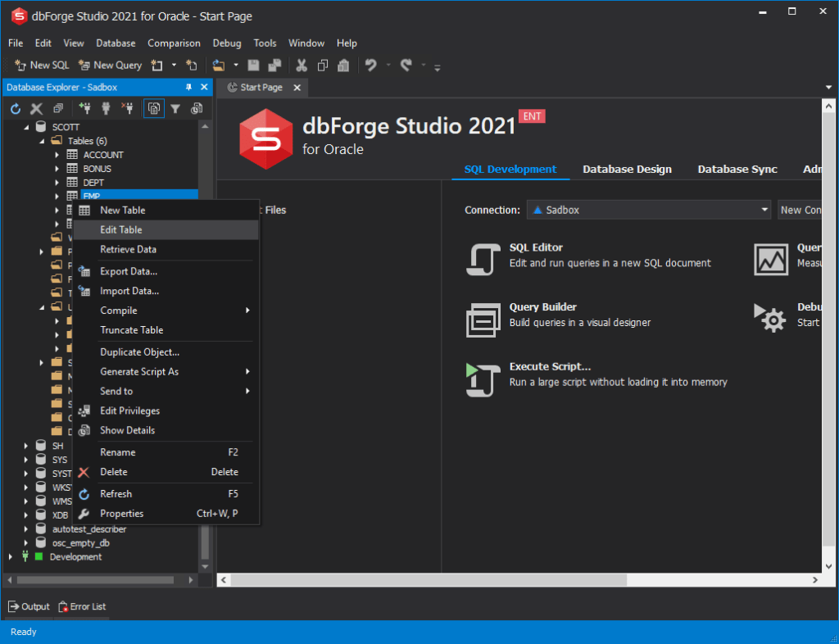Open the Connection dropdown showing Sadbox
The image size is (839, 644).
click(648, 210)
